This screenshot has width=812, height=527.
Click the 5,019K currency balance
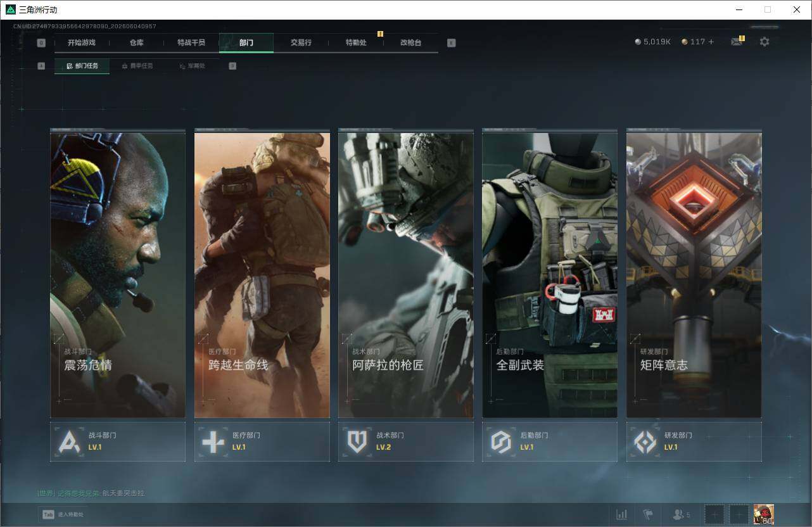[x=652, y=42]
